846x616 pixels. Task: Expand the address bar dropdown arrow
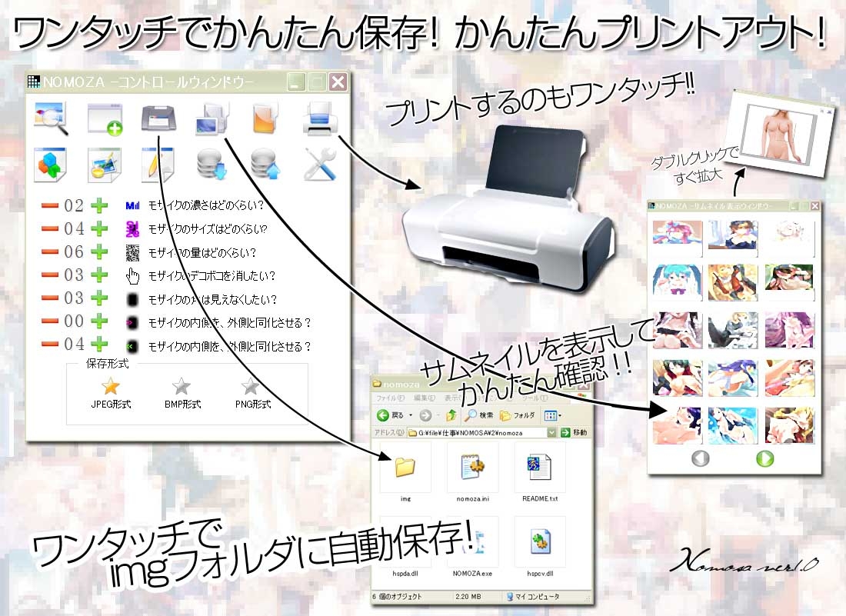pyautogui.click(x=551, y=433)
